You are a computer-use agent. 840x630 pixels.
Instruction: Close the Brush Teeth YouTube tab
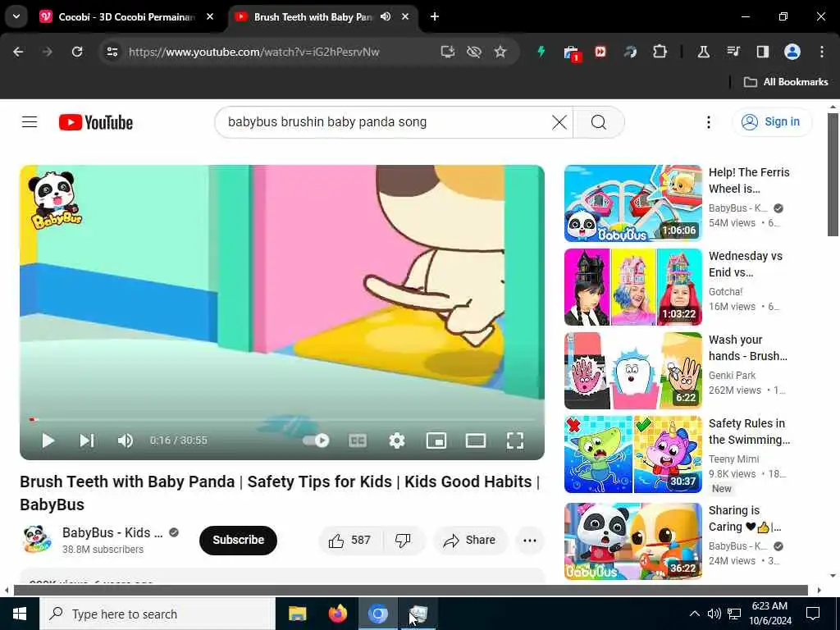point(405,16)
